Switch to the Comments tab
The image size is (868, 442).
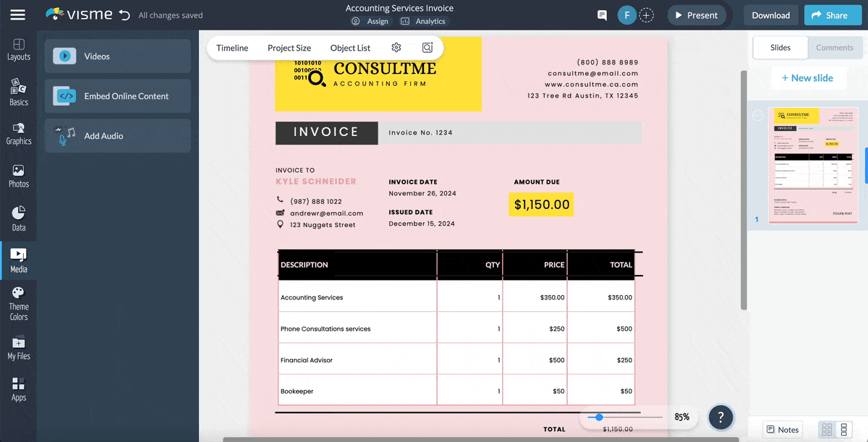835,48
